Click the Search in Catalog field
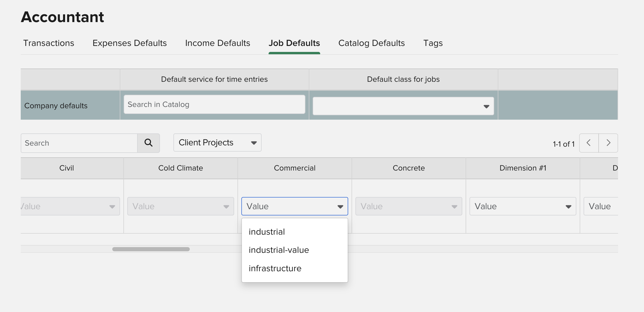644x312 pixels. click(214, 104)
